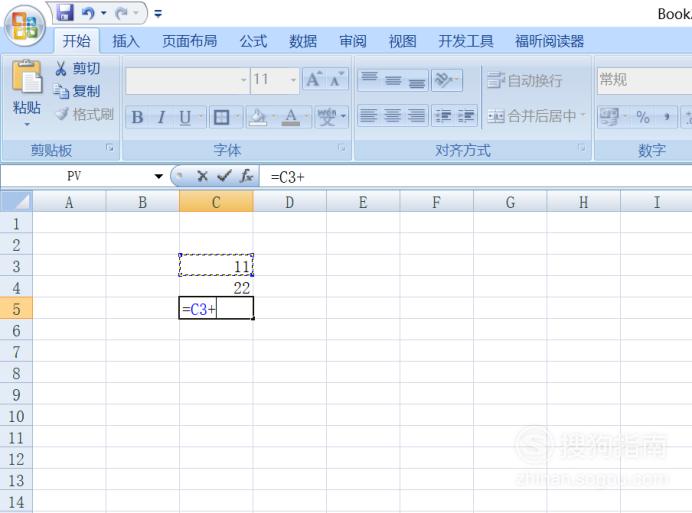Switch to the 公式 tab
Viewport: 692px width, 513px height.
pyautogui.click(x=253, y=41)
